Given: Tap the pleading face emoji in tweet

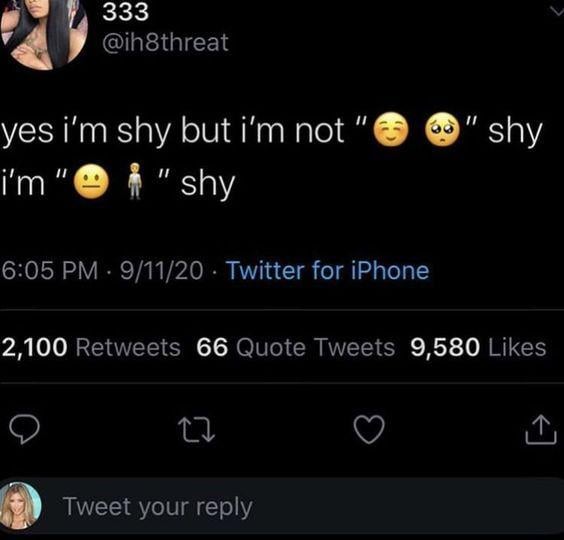Looking at the screenshot, I should (442, 129).
